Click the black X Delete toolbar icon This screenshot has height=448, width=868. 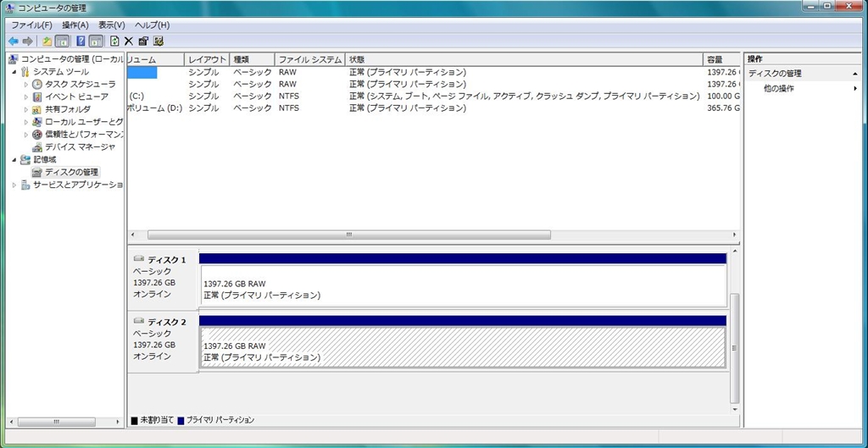129,41
